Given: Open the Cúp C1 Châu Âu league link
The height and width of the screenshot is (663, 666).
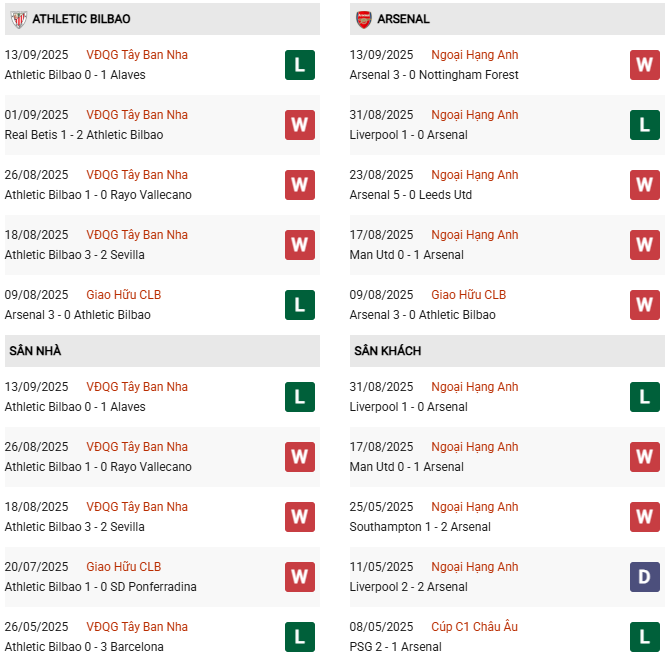Looking at the screenshot, I should tap(474, 627).
